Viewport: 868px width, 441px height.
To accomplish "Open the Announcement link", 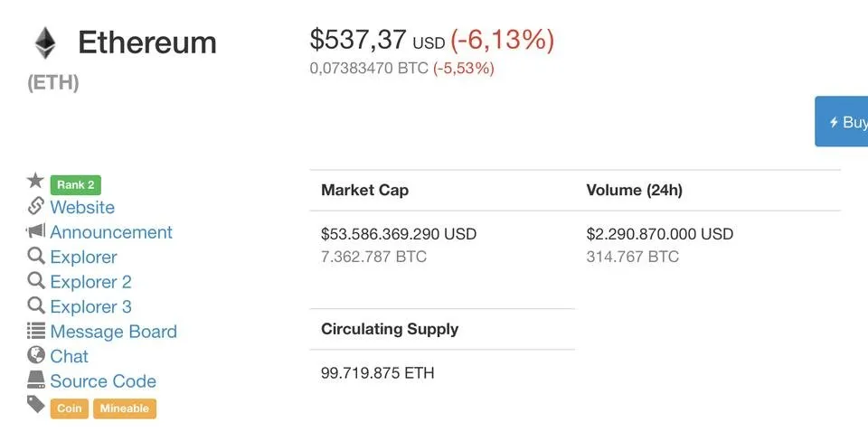I will coord(111,232).
